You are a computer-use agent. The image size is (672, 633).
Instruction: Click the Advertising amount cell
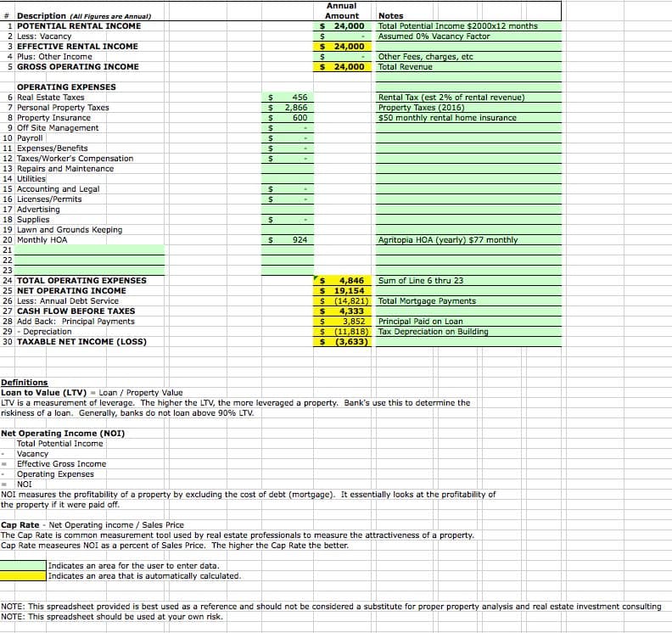[288, 210]
